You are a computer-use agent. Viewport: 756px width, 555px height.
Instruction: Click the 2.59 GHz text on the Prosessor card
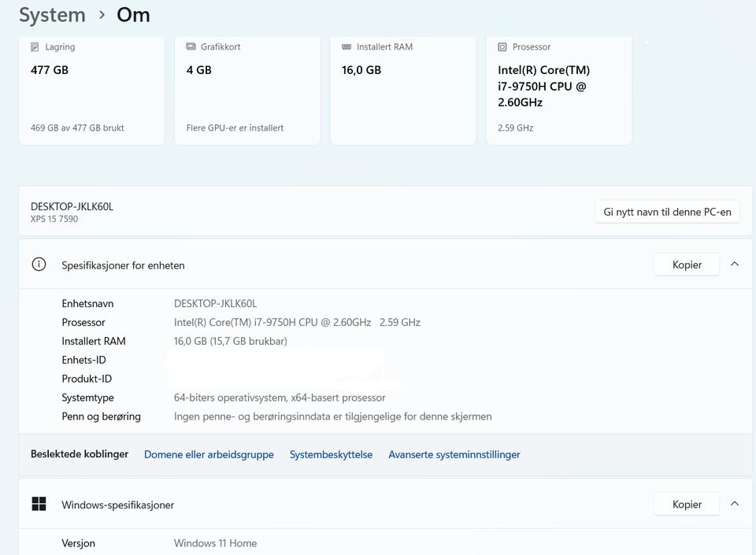515,128
